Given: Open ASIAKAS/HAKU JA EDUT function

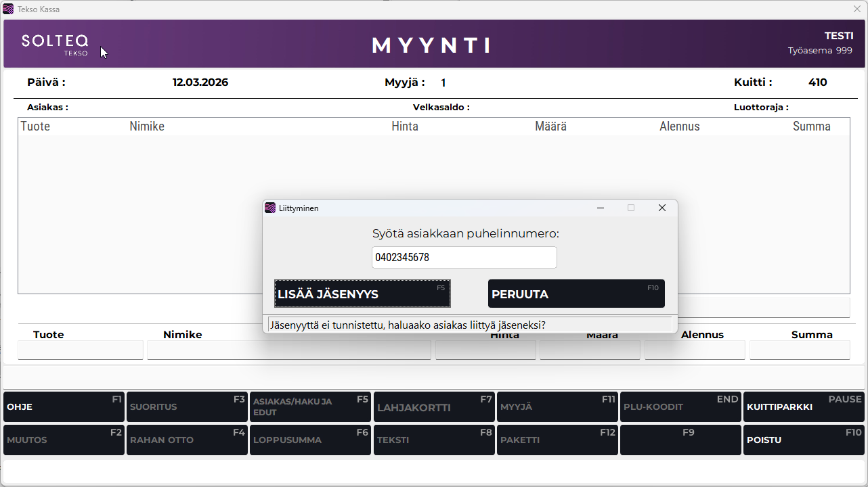Looking at the screenshot, I should click(310, 407).
